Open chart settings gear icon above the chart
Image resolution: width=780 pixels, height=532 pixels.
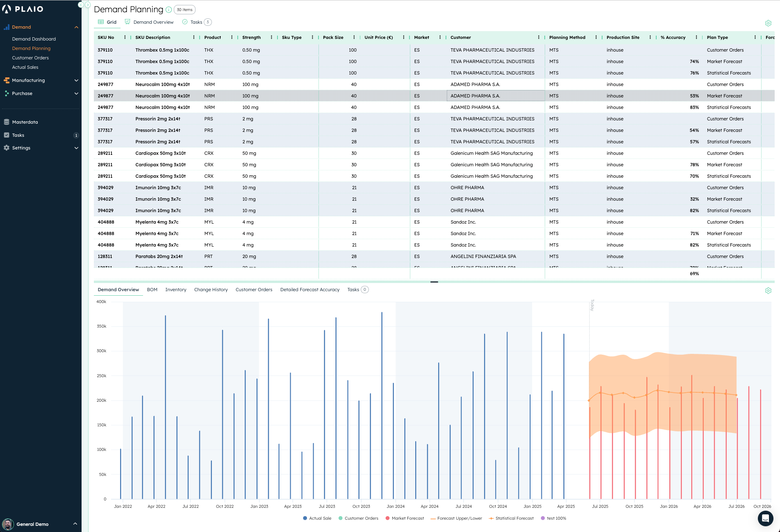click(768, 290)
